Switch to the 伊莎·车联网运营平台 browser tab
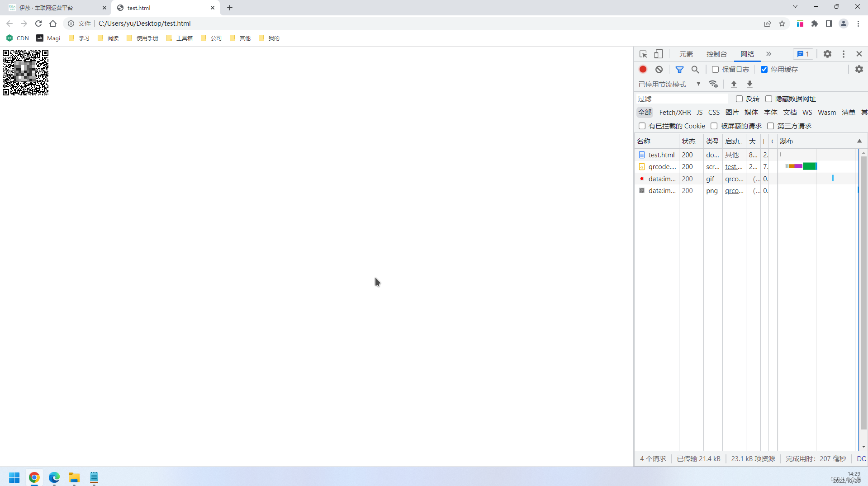This screenshot has height=486, width=868. coord(56,8)
